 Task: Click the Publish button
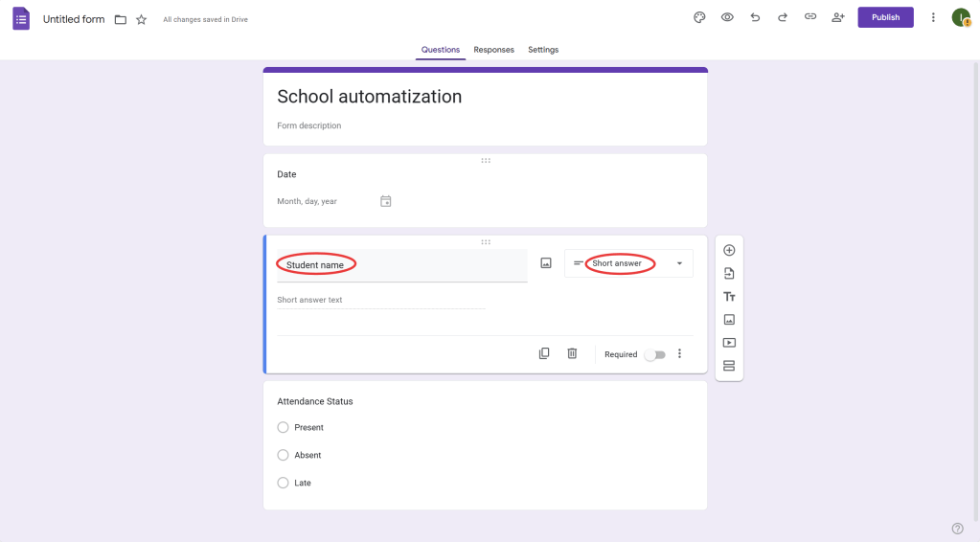tap(885, 17)
